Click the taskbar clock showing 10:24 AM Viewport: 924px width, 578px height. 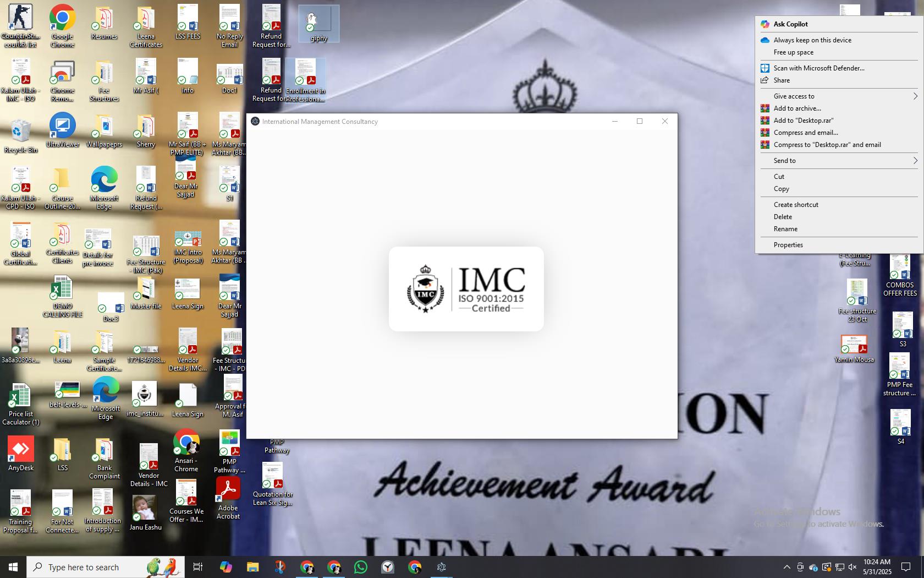[877, 567]
